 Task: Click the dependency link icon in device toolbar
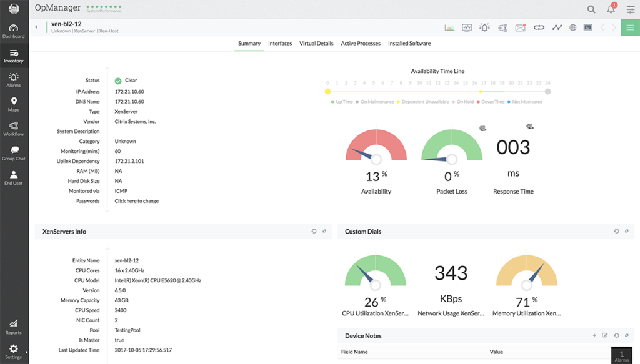(538, 27)
